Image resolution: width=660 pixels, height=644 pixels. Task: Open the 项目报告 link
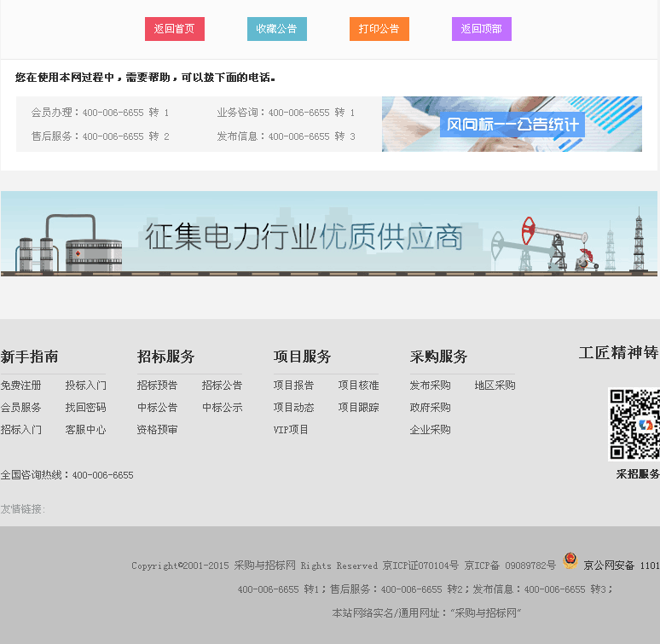tap(294, 386)
